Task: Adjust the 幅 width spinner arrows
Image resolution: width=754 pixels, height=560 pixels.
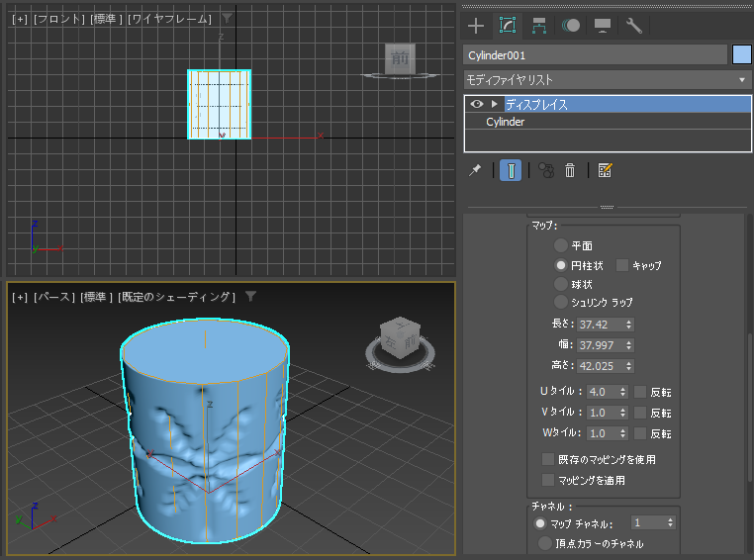Action: pos(628,345)
